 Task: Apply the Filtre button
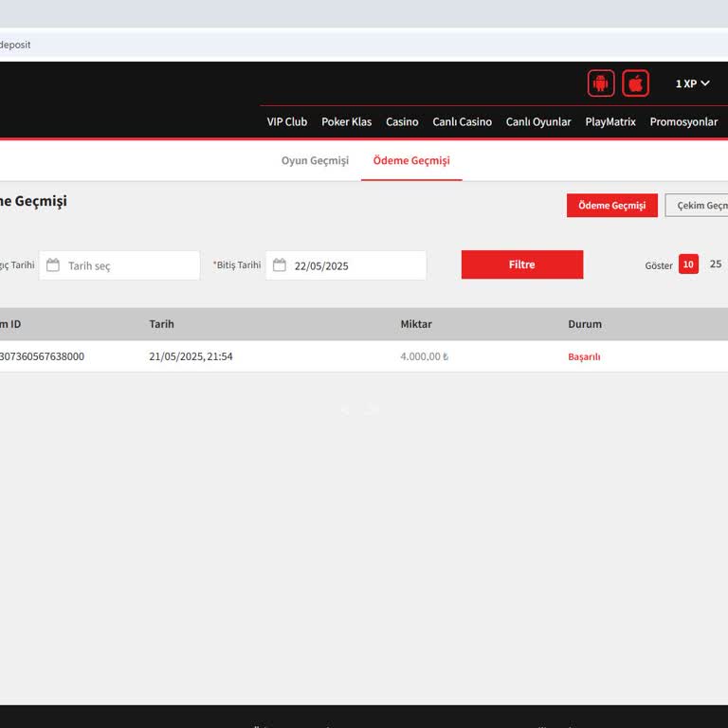pos(522,264)
